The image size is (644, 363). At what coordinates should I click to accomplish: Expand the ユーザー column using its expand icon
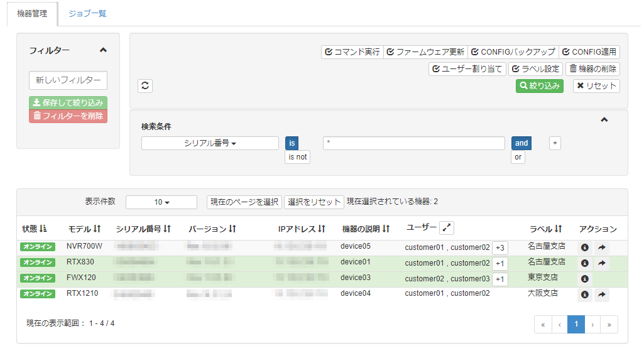(447, 227)
